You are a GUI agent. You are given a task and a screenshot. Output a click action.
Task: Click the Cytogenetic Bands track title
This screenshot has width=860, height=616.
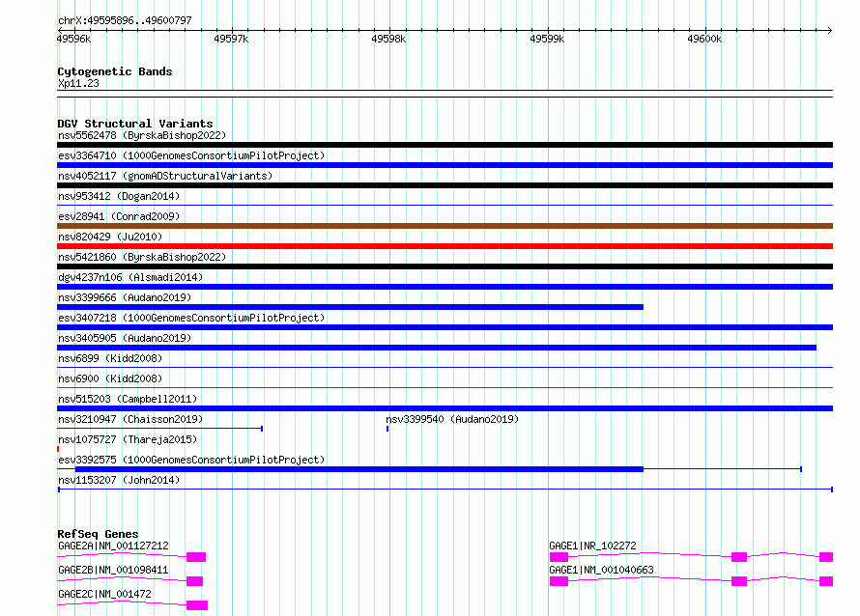tap(115, 71)
